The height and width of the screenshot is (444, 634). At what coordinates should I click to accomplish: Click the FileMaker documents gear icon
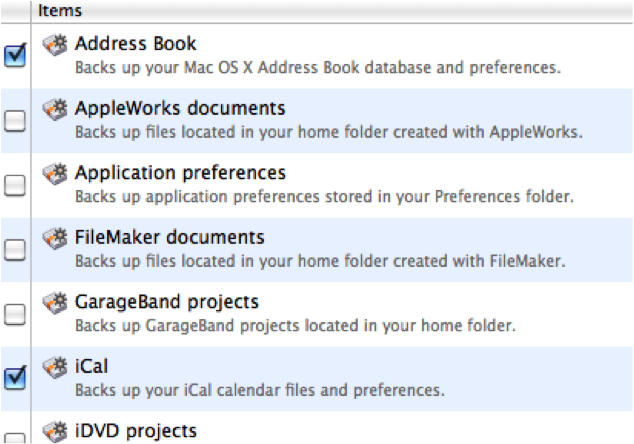pos(55,239)
